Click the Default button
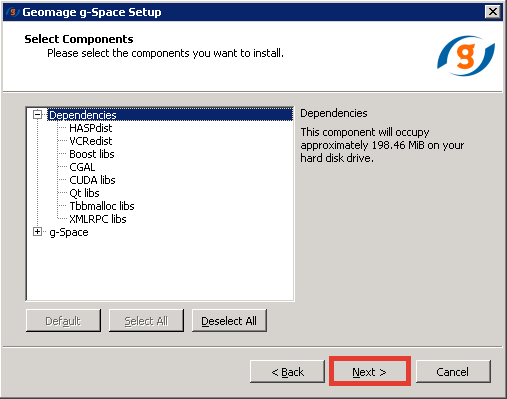The width and height of the screenshot is (507, 399). pyautogui.click(x=63, y=321)
